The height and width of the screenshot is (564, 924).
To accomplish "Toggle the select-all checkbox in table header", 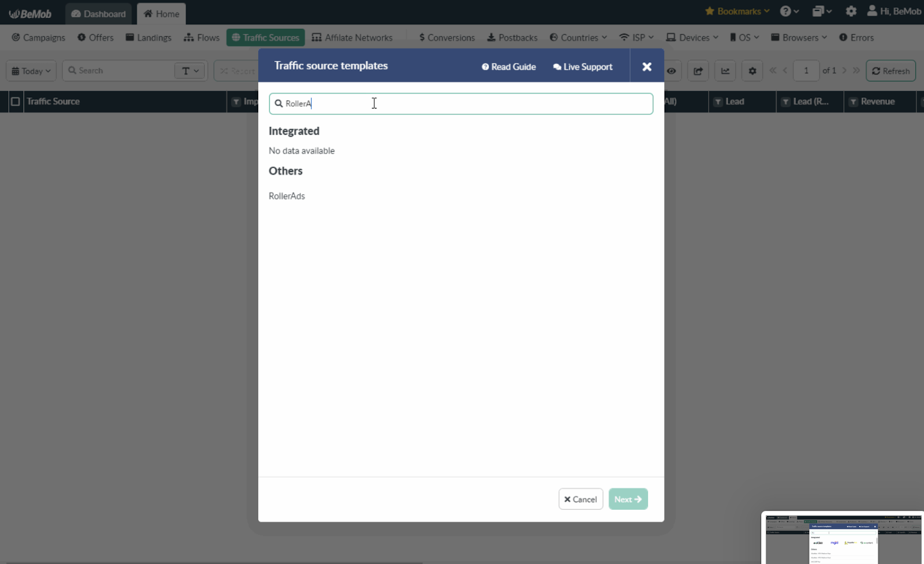I will (16, 102).
